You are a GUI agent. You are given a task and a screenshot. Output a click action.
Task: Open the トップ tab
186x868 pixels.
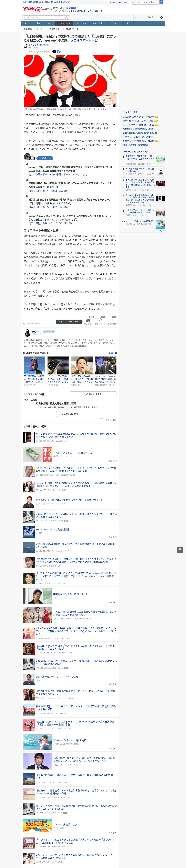tap(27, 24)
